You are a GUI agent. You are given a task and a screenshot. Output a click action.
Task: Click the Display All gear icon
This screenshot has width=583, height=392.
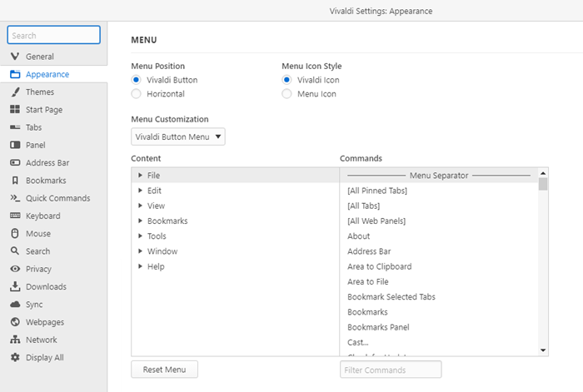coord(15,357)
